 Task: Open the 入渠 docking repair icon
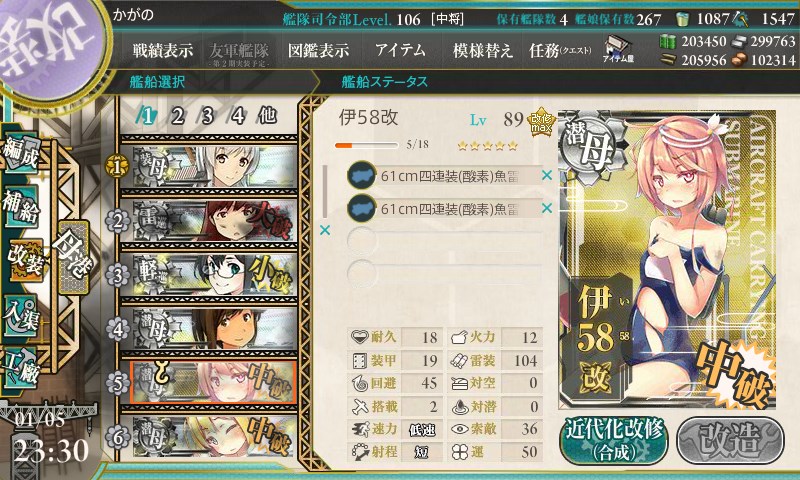pyautogui.click(x=21, y=316)
